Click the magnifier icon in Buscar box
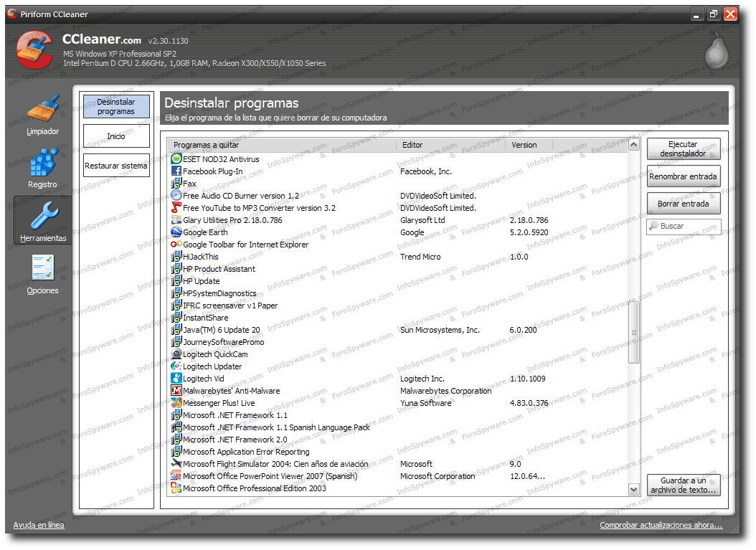This screenshot has height=550, width=756. pos(653,226)
